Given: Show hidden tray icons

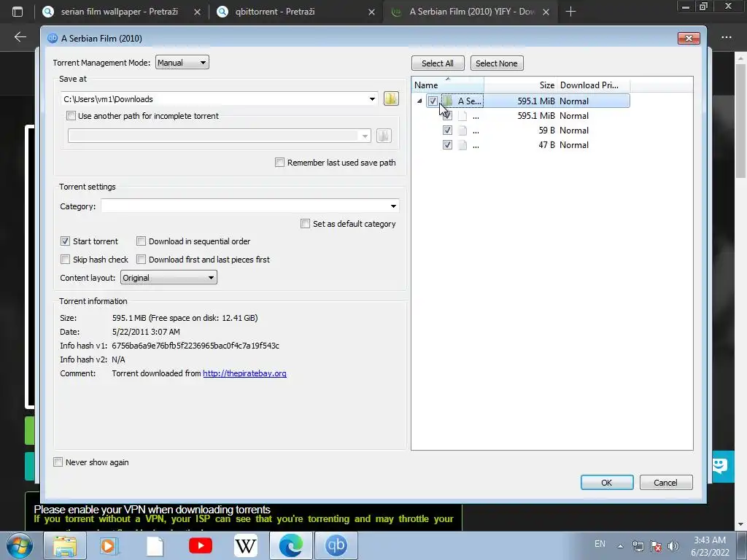Looking at the screenshot, I should click(x=620, y=546).
